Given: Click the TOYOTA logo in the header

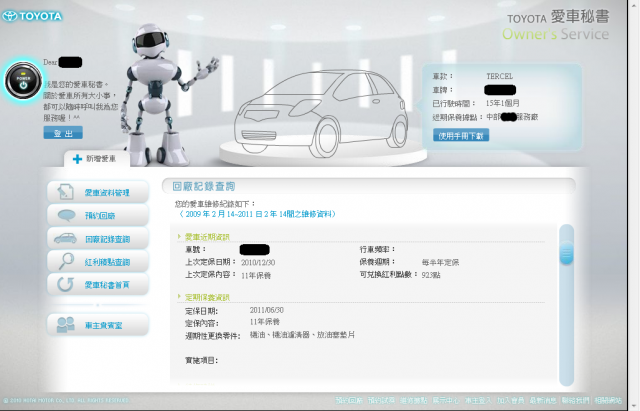Looking at the screenshot, I should 32,16.
